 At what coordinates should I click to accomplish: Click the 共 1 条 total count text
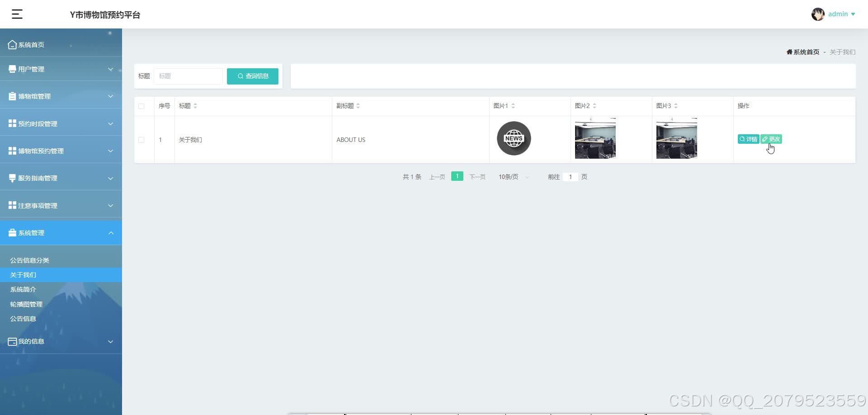(412, 177)
